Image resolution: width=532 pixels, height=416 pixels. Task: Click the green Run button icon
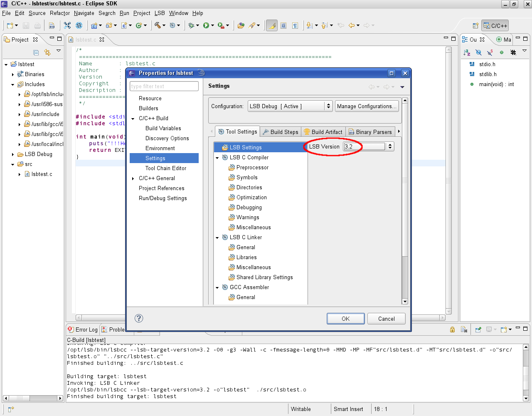206,25
